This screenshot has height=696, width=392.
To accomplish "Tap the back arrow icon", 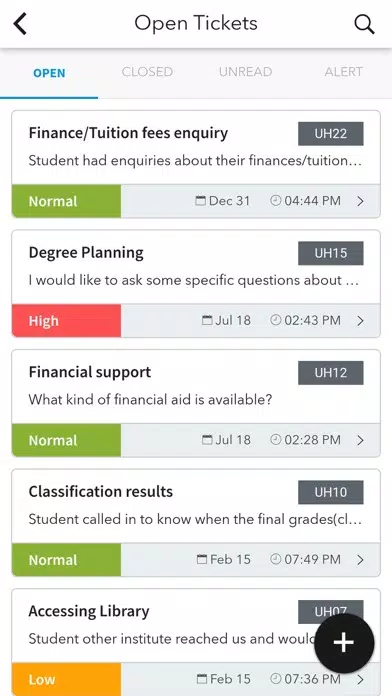I will point(20,24).
